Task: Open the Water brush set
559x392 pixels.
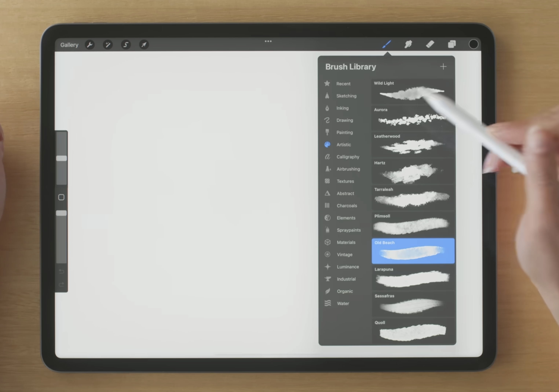Action: click(343, 303)
